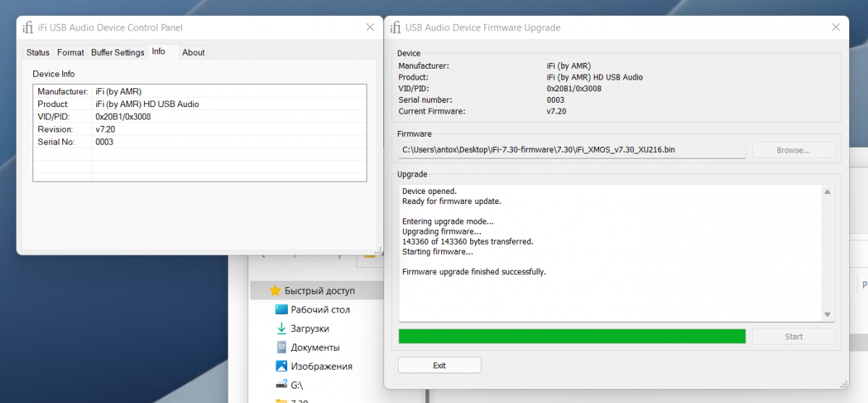Select the VID/PID row in Device Info
The image size is (868, 403).
200,116
